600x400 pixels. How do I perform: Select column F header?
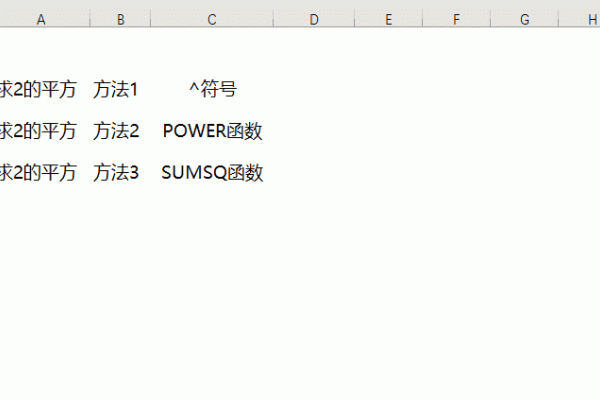click(x=456, y=19)
